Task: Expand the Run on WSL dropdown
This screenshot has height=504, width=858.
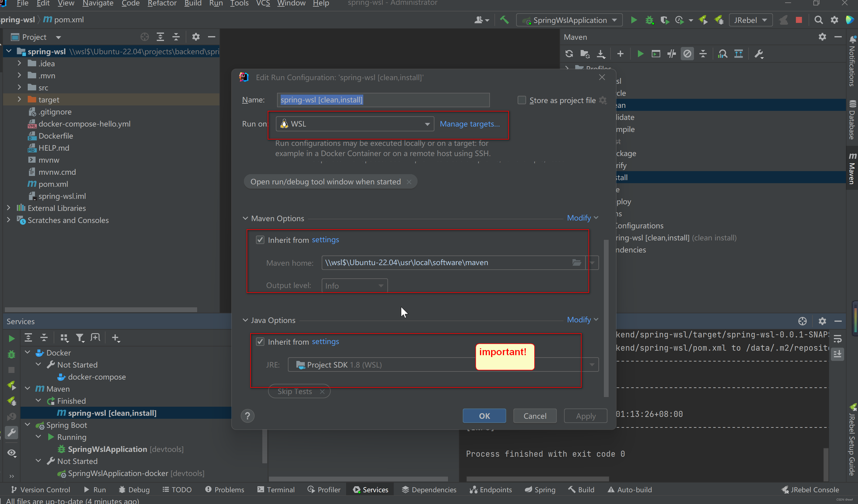Action: (427, 123)
